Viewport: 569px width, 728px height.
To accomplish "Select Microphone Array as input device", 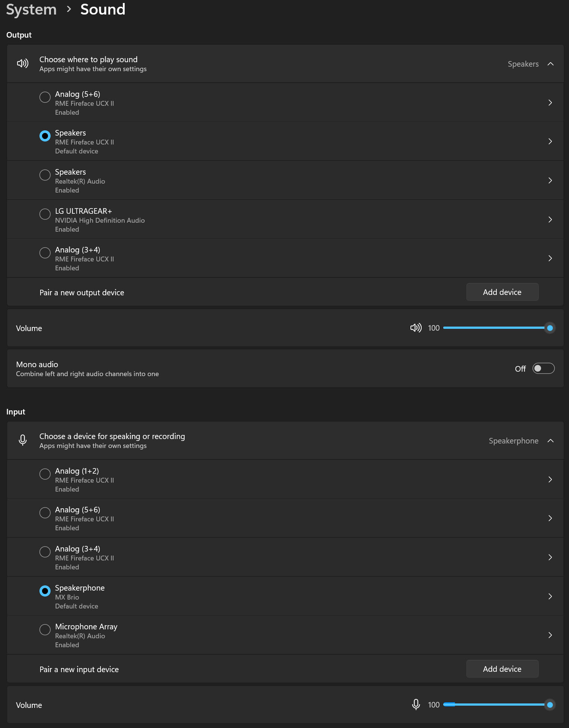I will (x=45, y=630).
